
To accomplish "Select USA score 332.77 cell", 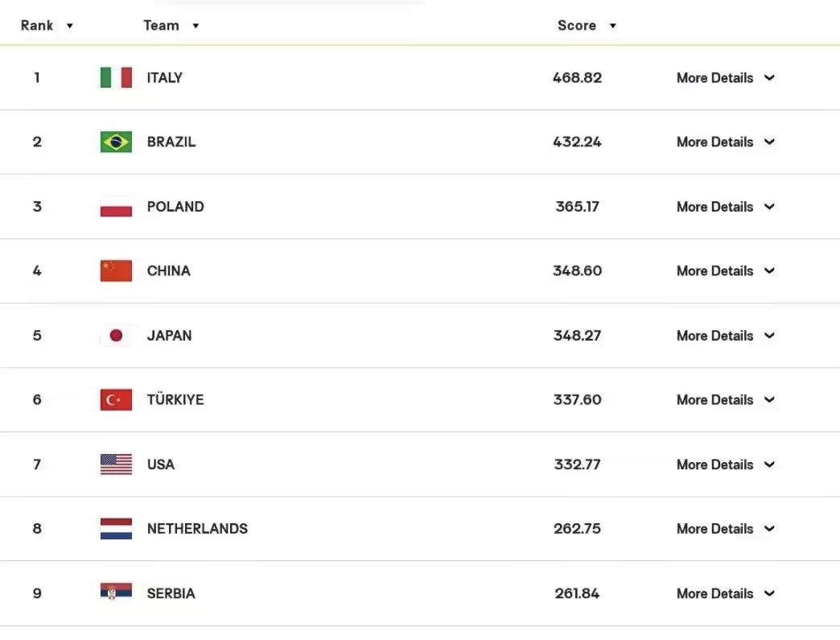I will point(577,465).
